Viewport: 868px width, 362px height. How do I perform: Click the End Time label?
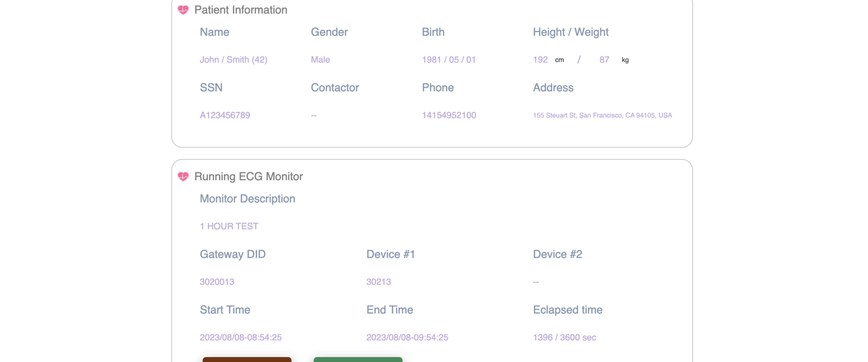coord(390,310)
